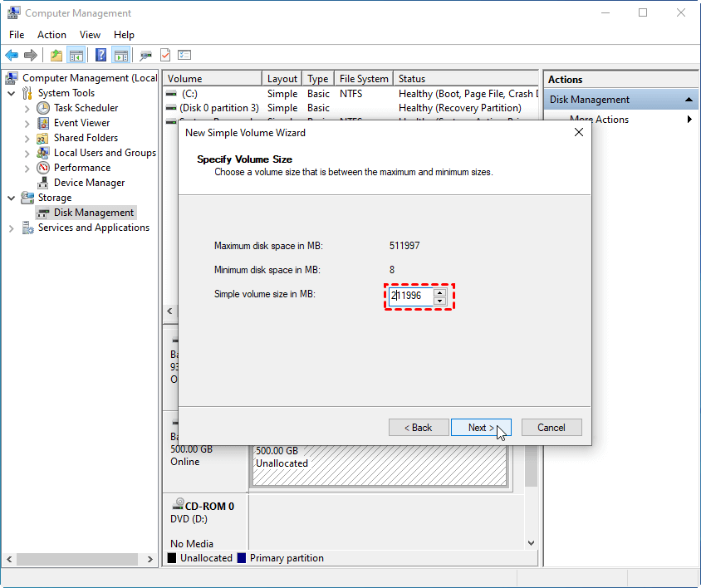Image resolution: width=701 pixels, height=588 pixels.
Task: Click the Services and Applications icon
Action: tap(27, 228)
